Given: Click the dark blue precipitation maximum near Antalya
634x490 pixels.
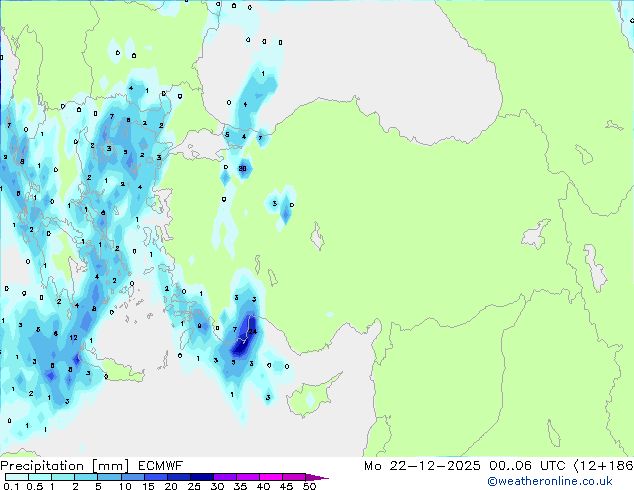Looking at the screenshot, I should [241, 344].
